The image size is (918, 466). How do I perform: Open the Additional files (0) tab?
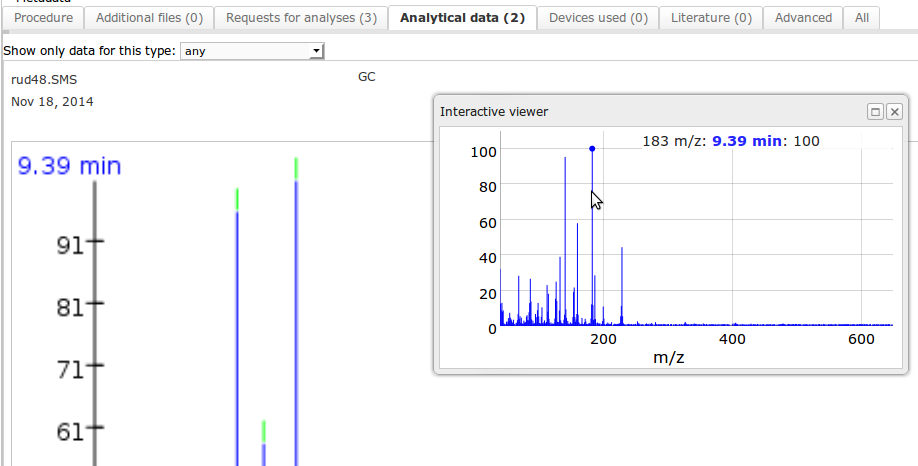pos(149,18)
